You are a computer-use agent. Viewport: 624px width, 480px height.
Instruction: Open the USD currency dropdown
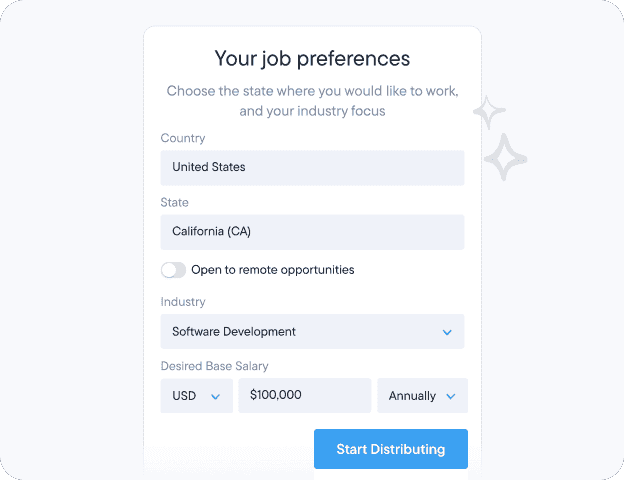(196, 396)
